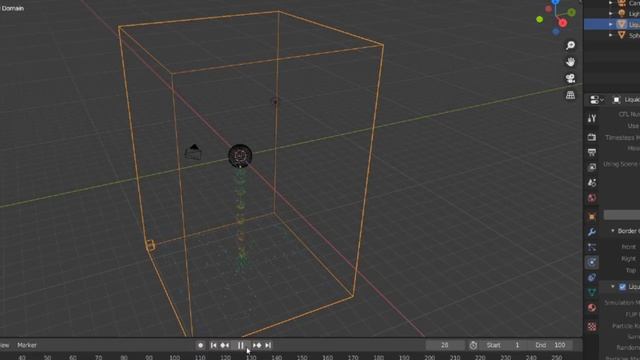640x360 pixels.
Task: Jump to next keyframe
Action: pos(257,345)
